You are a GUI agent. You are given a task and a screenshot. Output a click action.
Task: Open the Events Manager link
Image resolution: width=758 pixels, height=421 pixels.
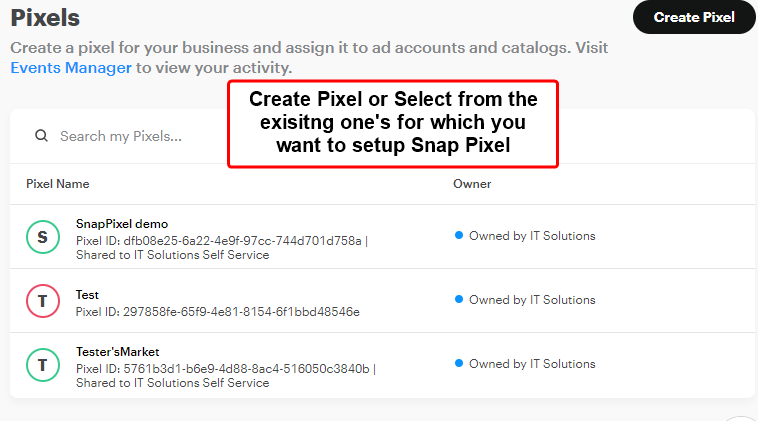click(x=71, y=68)
